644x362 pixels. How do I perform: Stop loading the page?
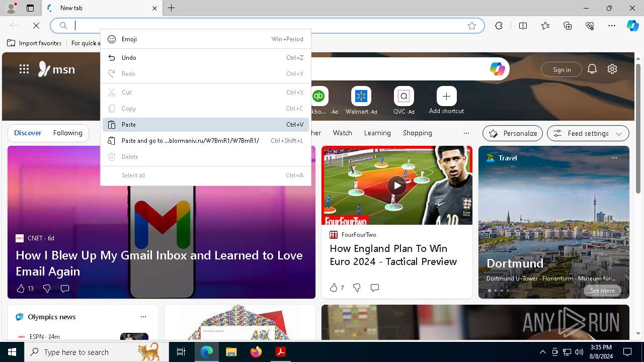[x=36, y=26]
